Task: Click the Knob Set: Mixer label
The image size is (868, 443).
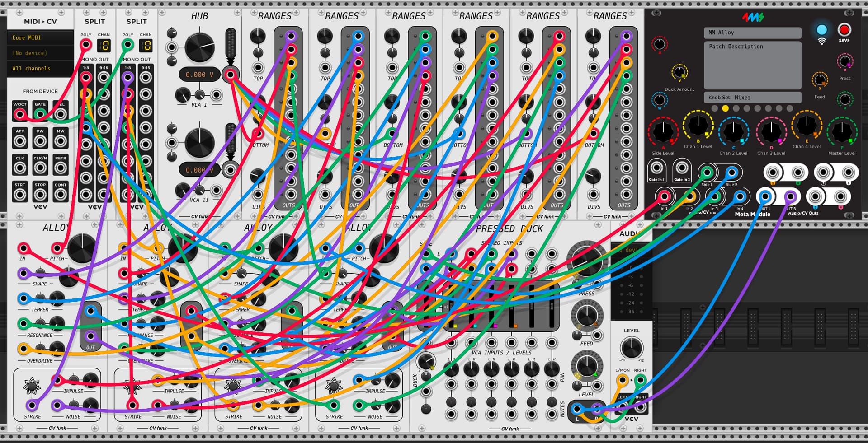Action: point(752,98)
